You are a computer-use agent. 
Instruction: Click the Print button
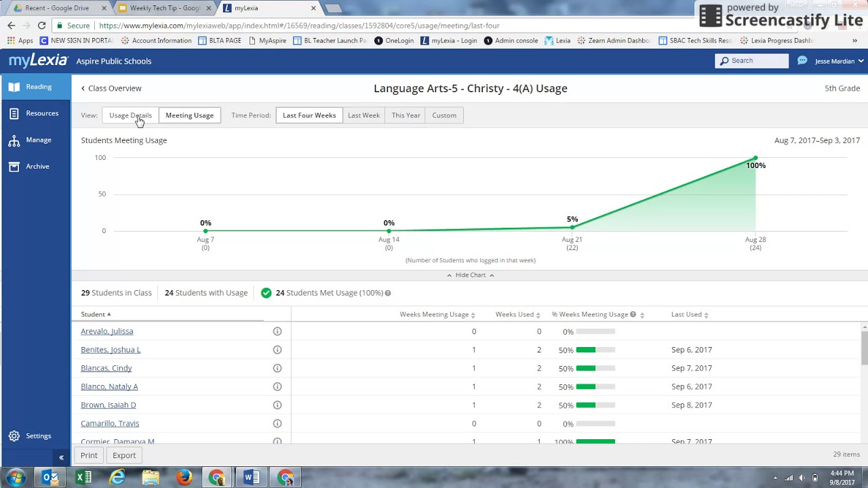[x=89, y=455]
